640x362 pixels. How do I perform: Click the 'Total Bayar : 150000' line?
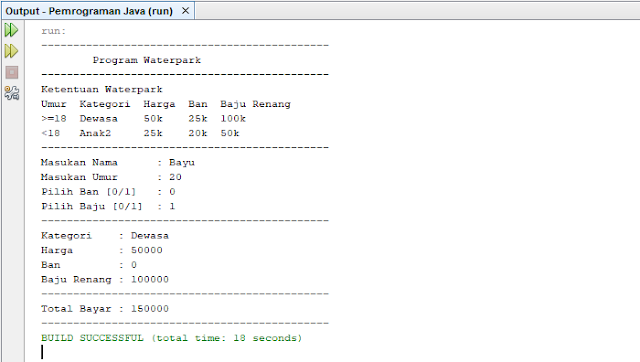click(105, 309)
